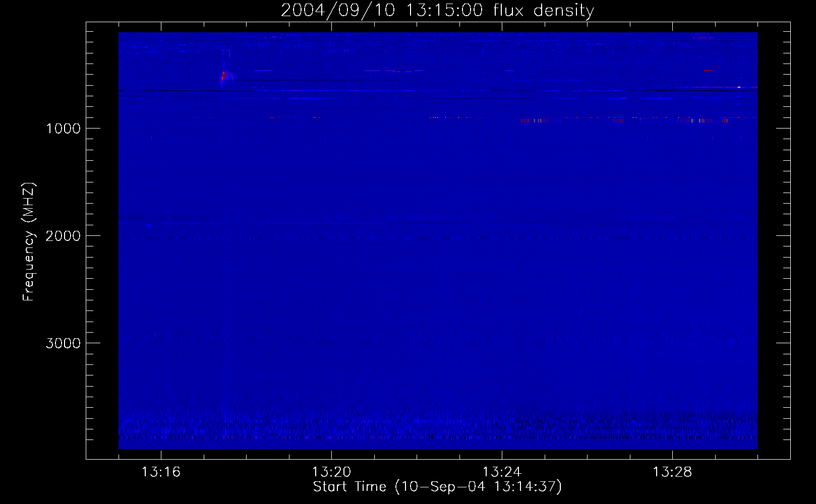
Task: Click the 13:24 time tick label
Action: coord(502,472)
